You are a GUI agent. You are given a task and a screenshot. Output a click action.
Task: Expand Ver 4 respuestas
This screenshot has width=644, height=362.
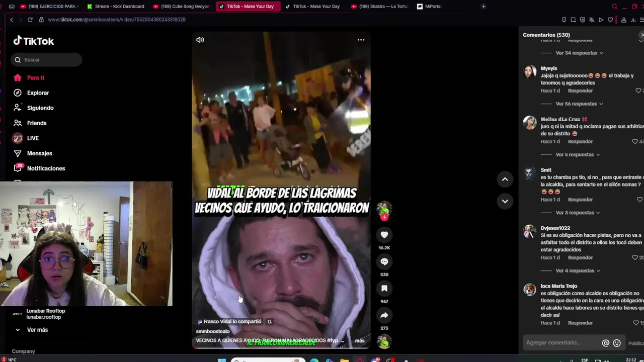[578, 270]
